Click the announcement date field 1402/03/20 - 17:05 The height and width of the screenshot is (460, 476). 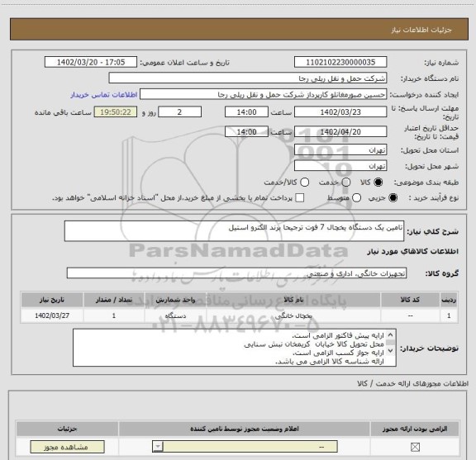[x=91, y=62]
